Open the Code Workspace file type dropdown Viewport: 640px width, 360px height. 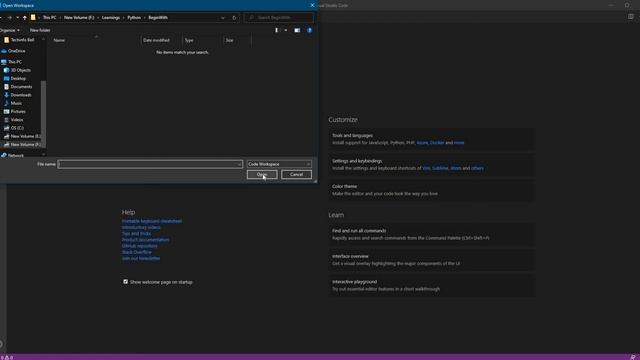coord(279,164)
